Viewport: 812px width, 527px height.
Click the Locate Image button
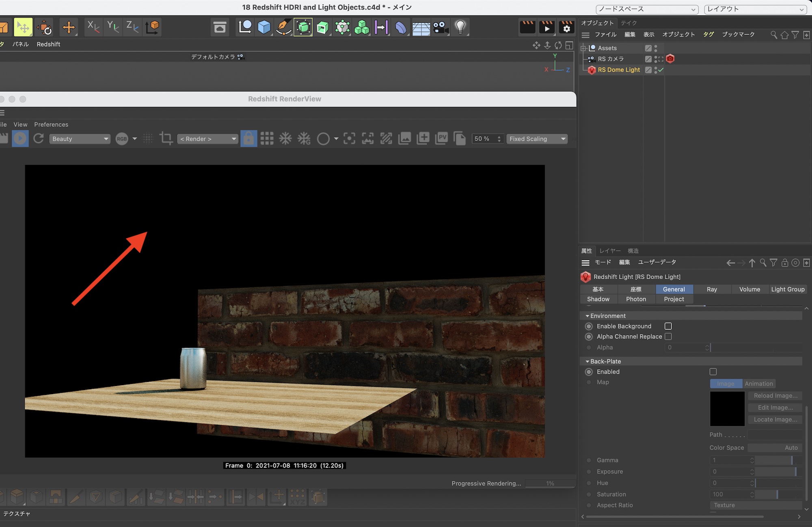point(775,419)
